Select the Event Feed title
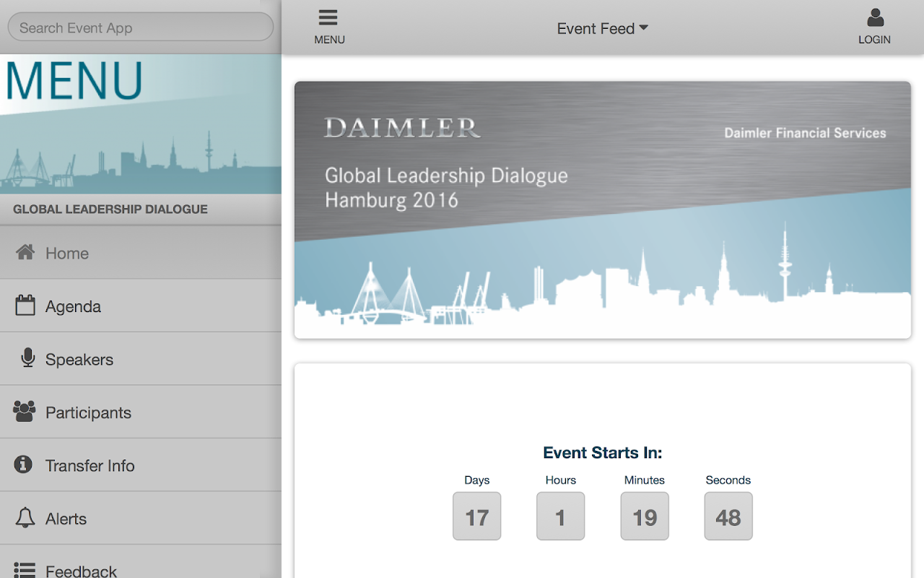 pos(596,29)
